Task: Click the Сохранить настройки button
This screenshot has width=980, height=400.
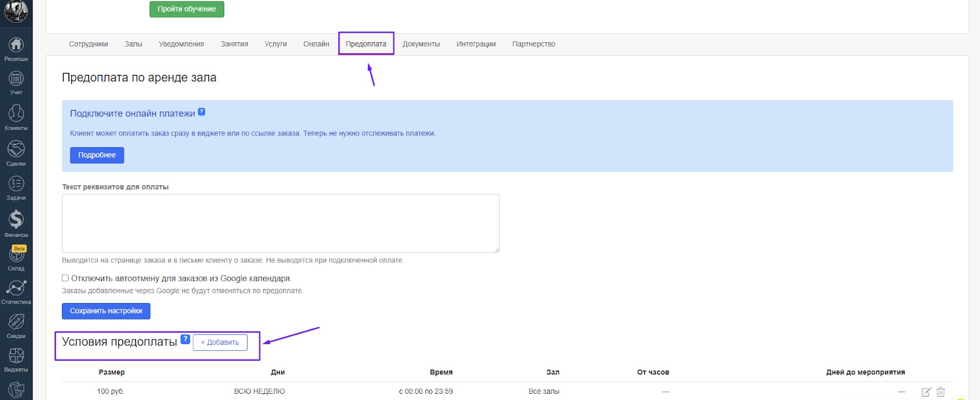Action: tap(106, 311)
